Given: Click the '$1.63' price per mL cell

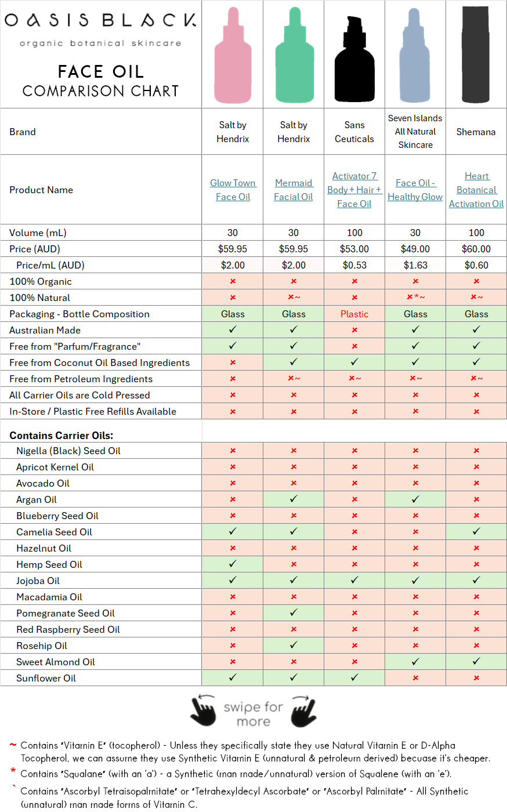Looking at the screenshot, I should click(415, 265).
